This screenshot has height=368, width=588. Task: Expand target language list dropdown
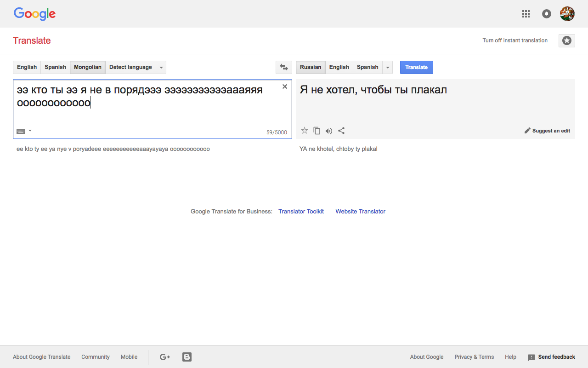coord(388,67)
